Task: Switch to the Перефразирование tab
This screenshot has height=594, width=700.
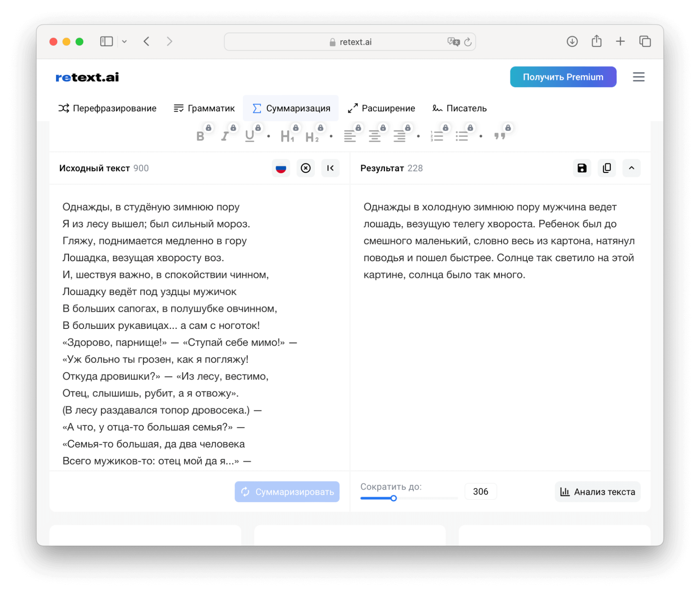Action: pos(108,108)
